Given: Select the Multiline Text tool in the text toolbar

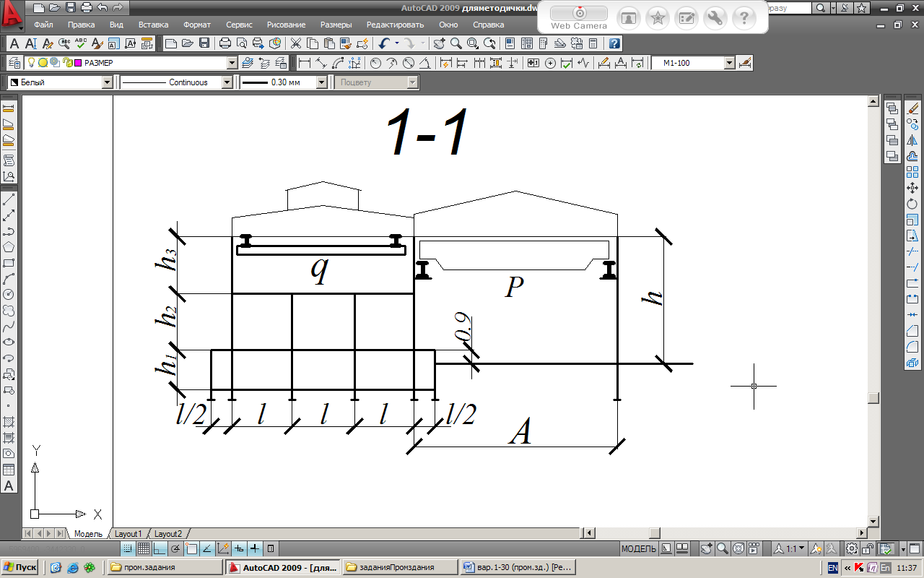Looking at the screenshot, I should tap(14, 43).
